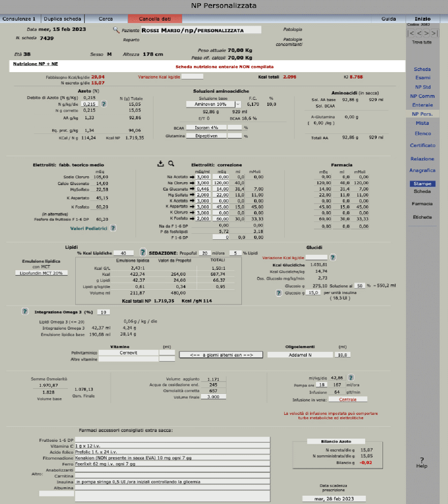Open help icon left of Glucosio g 15,0
448x504 pixels.
279,293
